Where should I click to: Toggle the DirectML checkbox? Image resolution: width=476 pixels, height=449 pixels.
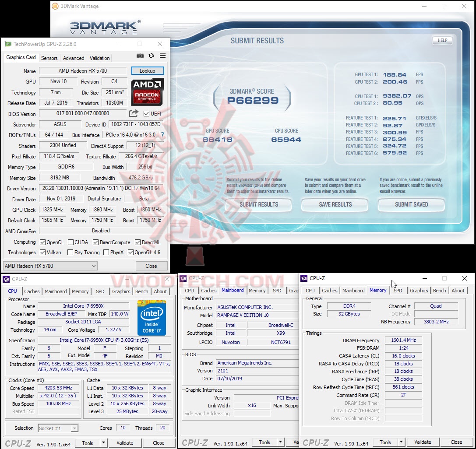[x=138, y=242]
